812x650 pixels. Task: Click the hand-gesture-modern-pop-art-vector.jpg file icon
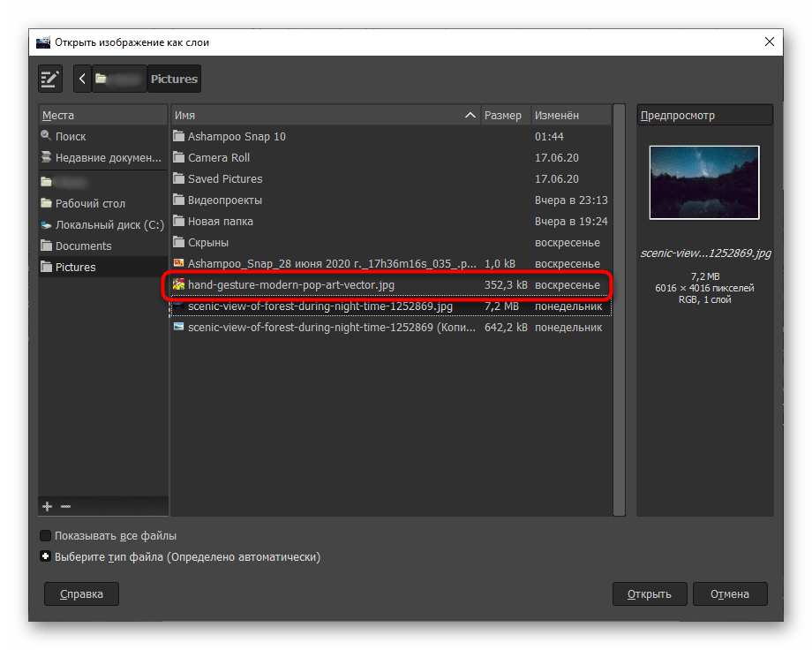click(178, 284)
